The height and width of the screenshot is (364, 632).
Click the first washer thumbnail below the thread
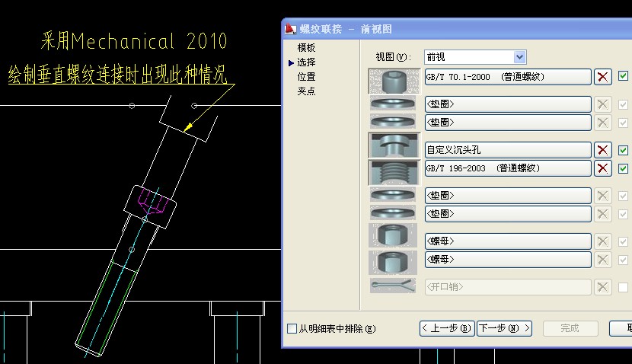393,195
